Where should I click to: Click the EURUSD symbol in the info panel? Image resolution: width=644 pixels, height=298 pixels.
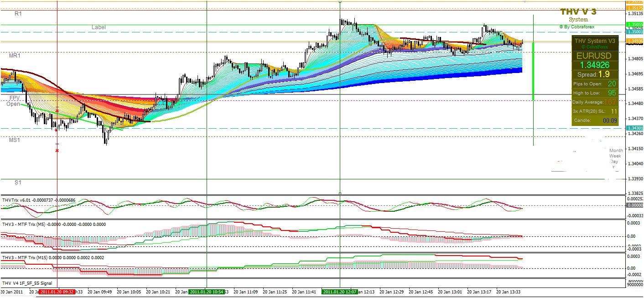(x=593, y=56)
